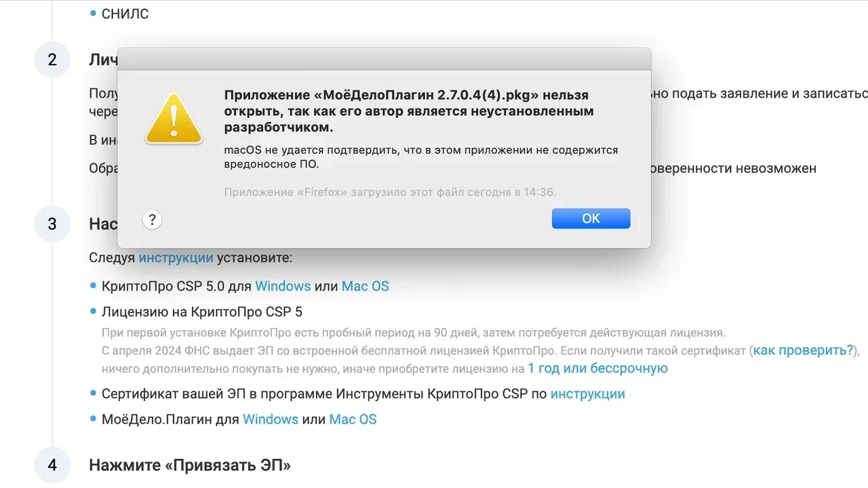This screenshot has height=488, width=868.
Task: Download МоёДело.Плагин for Windows
Action: 271,419
